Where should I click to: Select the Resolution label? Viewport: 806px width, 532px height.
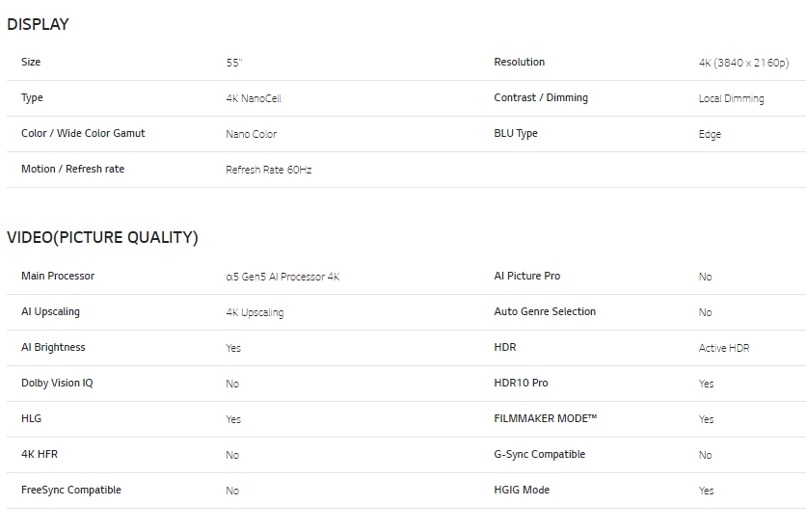coord(519,62)
